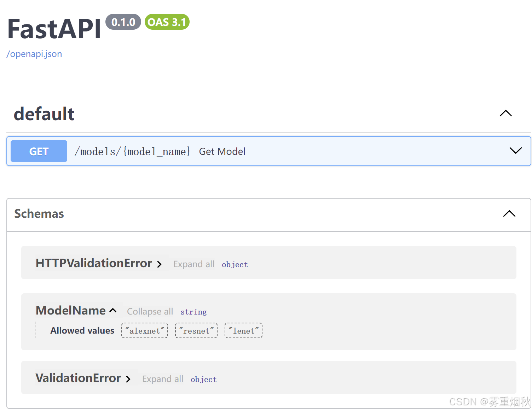Expand the ValidationError schema chevron
Viewport: 532px width, 411px height.
pyautogui.click(x=128, y=379)
